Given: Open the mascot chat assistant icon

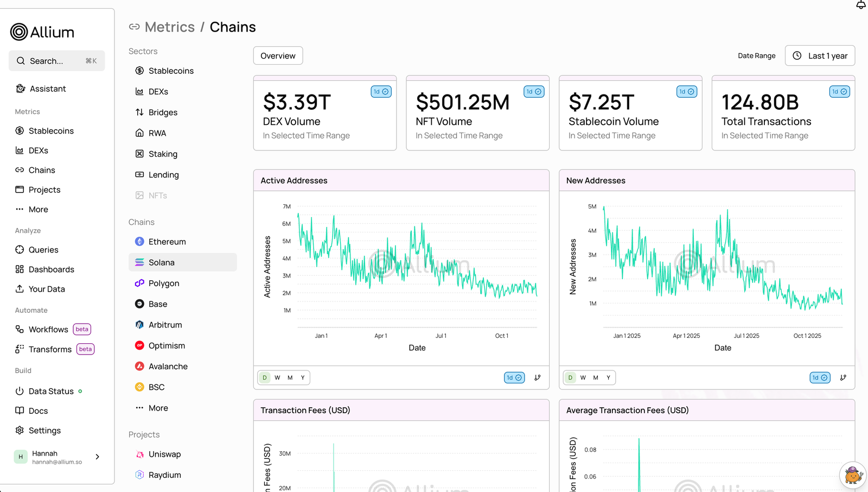Looking at the screenshot, I should [852, 476].
